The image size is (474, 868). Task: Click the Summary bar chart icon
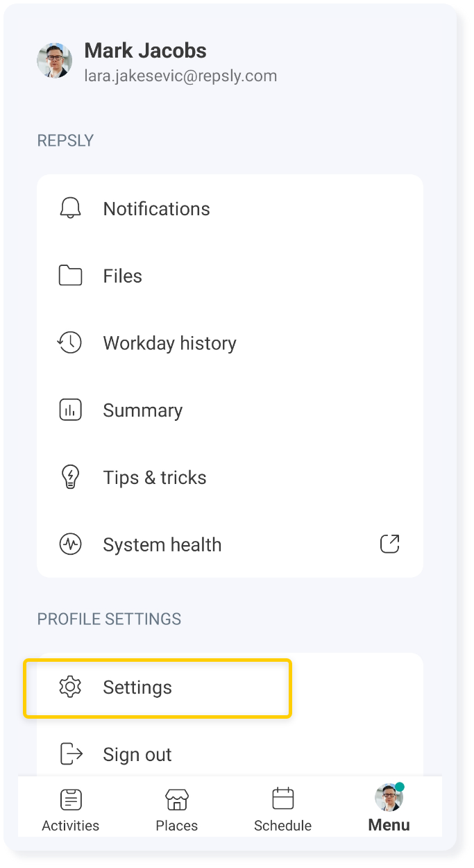click(x=70, y=410)
